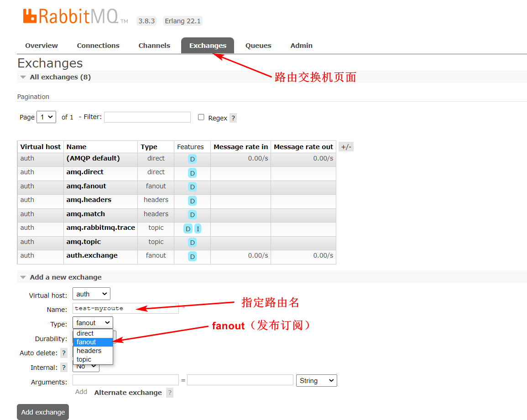Select the Exchanges tab
This screenshot has width=527, height=420.
208,46
